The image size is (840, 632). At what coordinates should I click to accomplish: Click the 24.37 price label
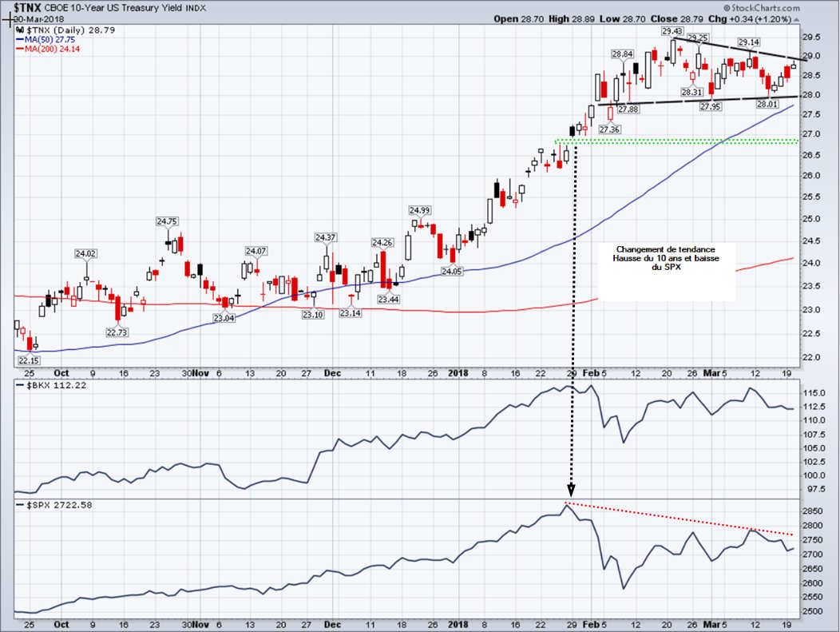pos(325,237)
